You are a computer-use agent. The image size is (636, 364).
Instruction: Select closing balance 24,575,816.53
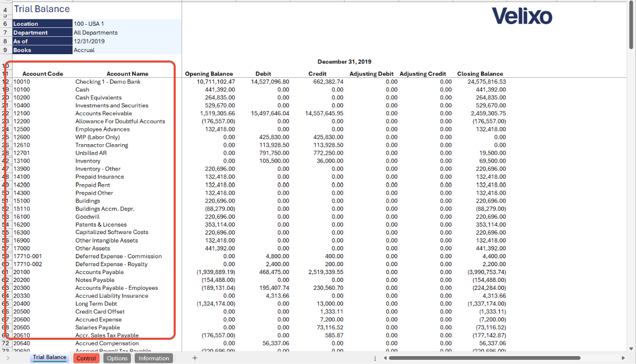(x=487, y=82)
